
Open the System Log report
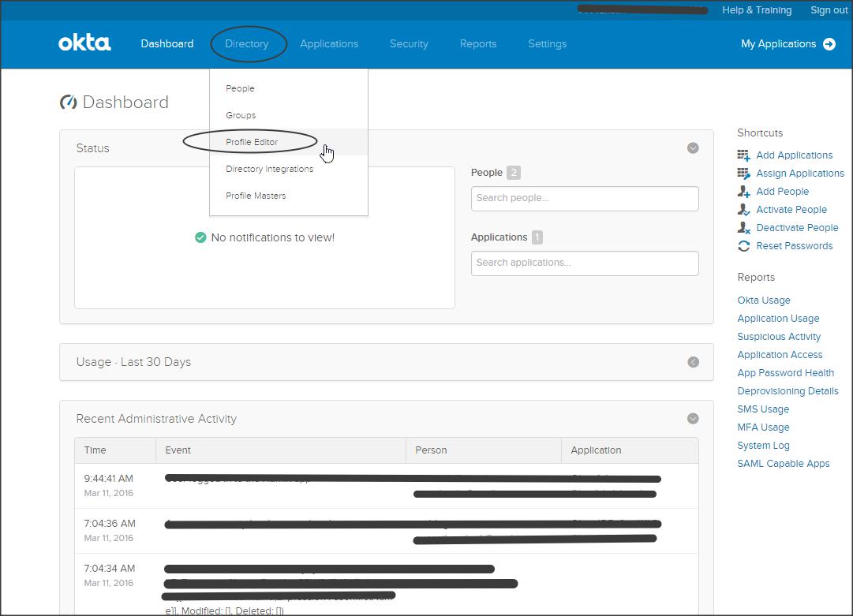(763, 446)
